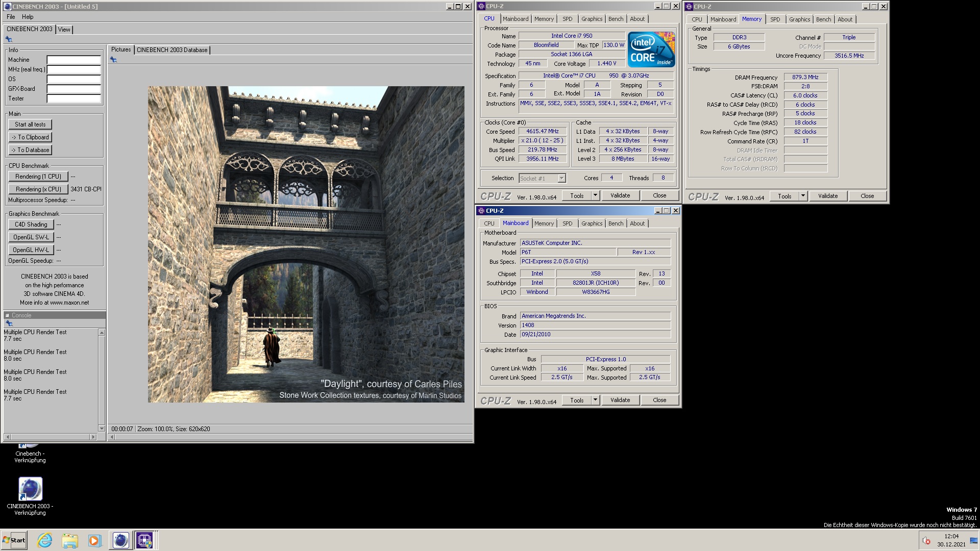The width and height of the screenshot is (980, 551).
Task: Click GFX-Board input field
Action: pyautogui.click(x=74, y=89)
